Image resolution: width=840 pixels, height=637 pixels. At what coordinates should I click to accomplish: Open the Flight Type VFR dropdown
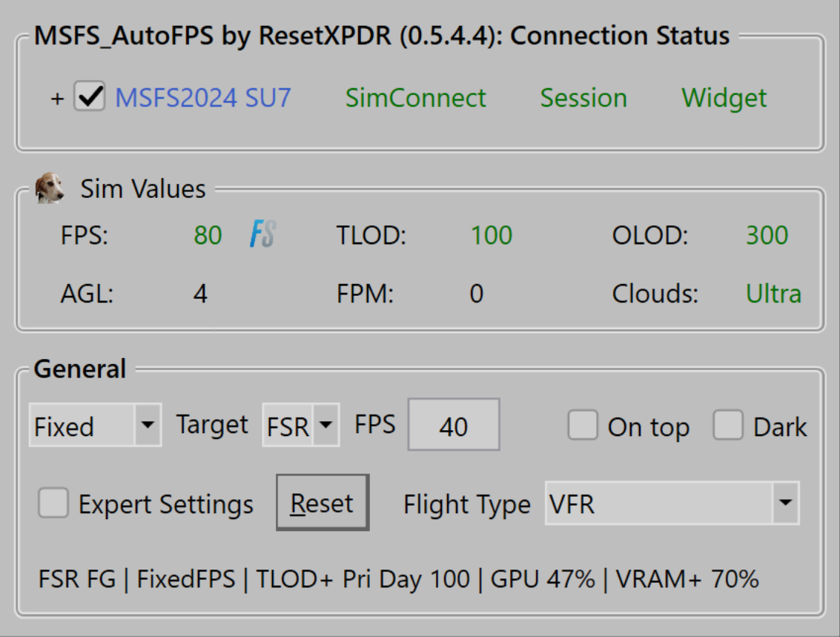coord(672,503)
